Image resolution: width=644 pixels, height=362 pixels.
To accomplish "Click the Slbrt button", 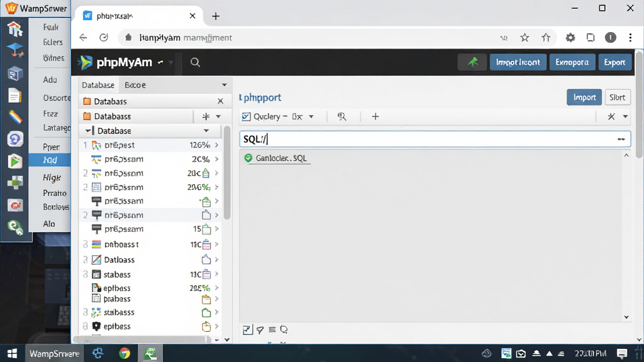I will pos(618,97).
